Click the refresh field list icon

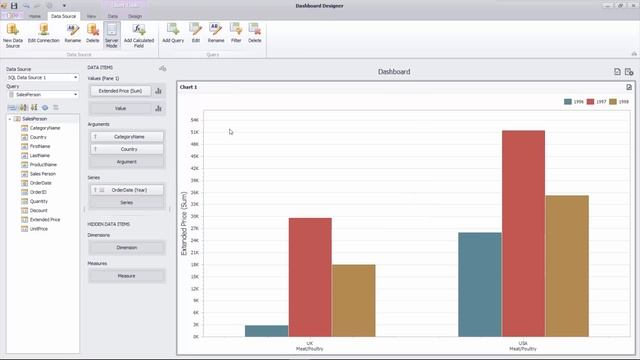45,107
